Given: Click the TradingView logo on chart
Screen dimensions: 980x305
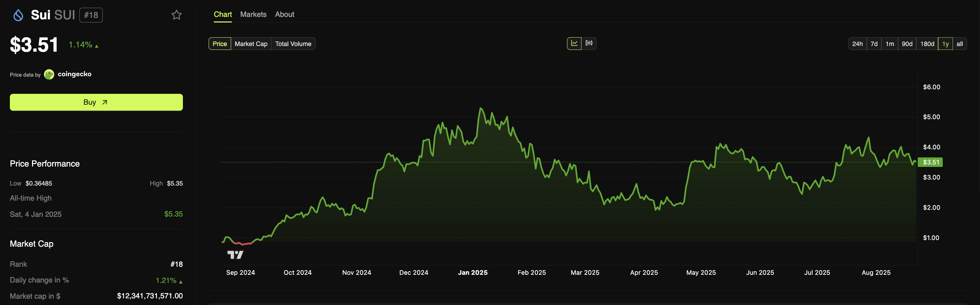Looking at the screenshot, I should (x=235, y=254).
